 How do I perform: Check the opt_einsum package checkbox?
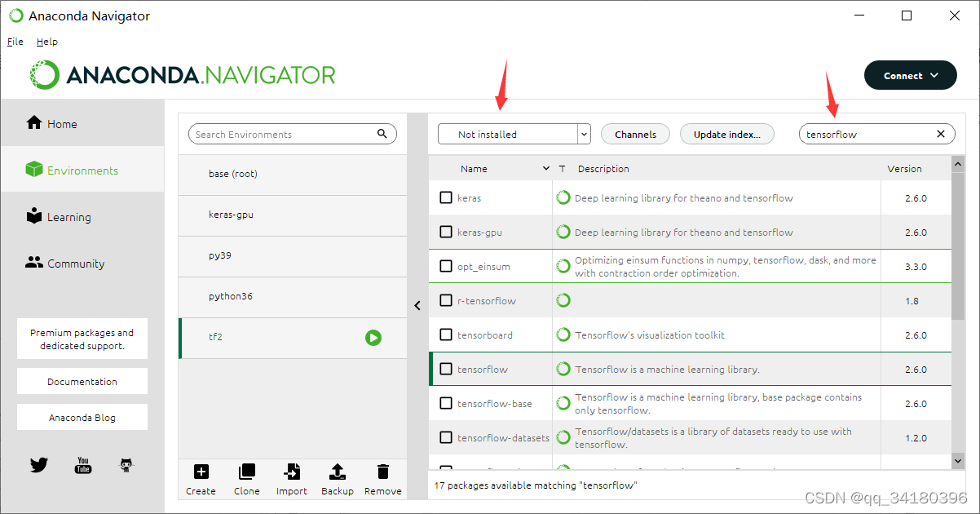[x=446, y=266]
